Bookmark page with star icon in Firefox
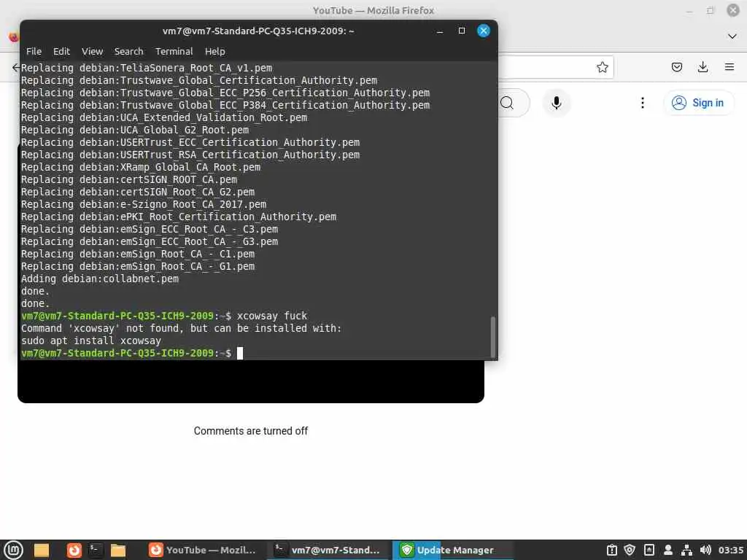Image resolution: width=747 pixels, height=560 pixels. click(x=602, y=67)
